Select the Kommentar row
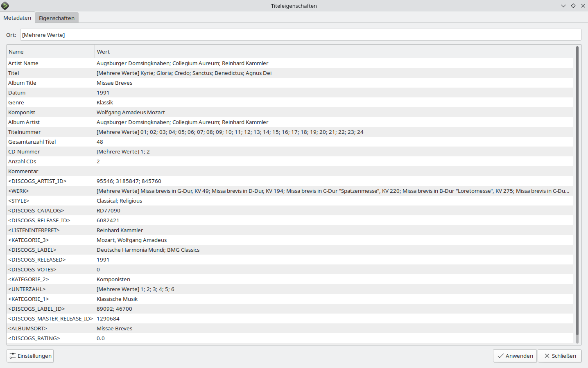The image size is (588, 368). (x=290, y=171)
